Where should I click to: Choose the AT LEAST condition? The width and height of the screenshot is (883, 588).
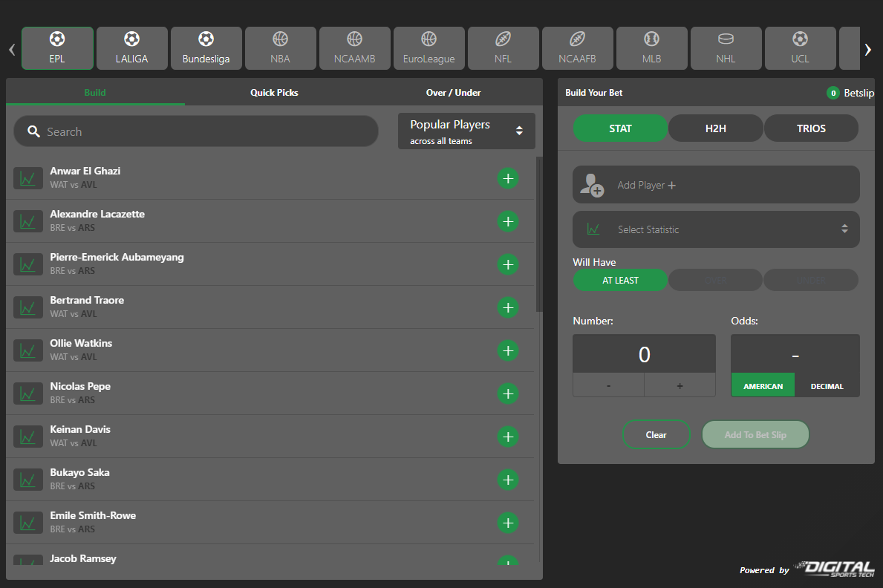coord(620,281)
